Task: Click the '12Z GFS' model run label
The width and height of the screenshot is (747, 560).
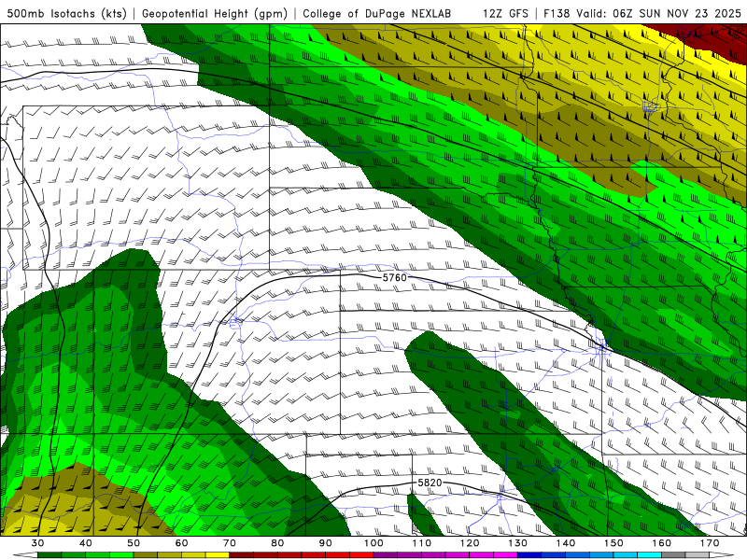Action: click(505, 13)
